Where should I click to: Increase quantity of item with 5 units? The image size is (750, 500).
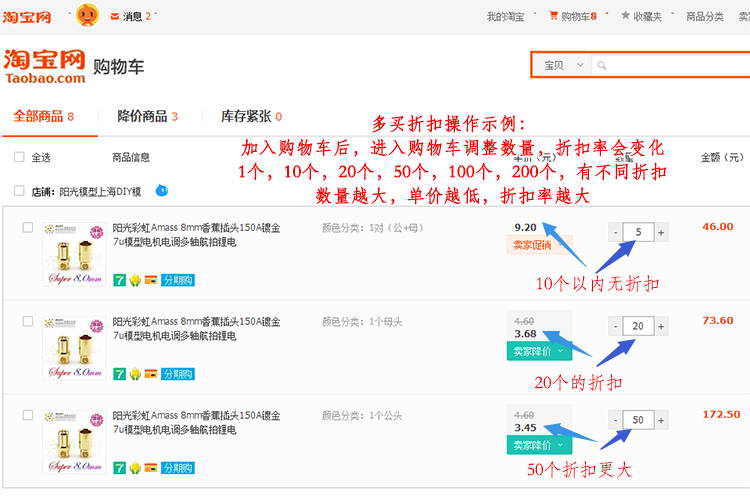coord(661,232)
